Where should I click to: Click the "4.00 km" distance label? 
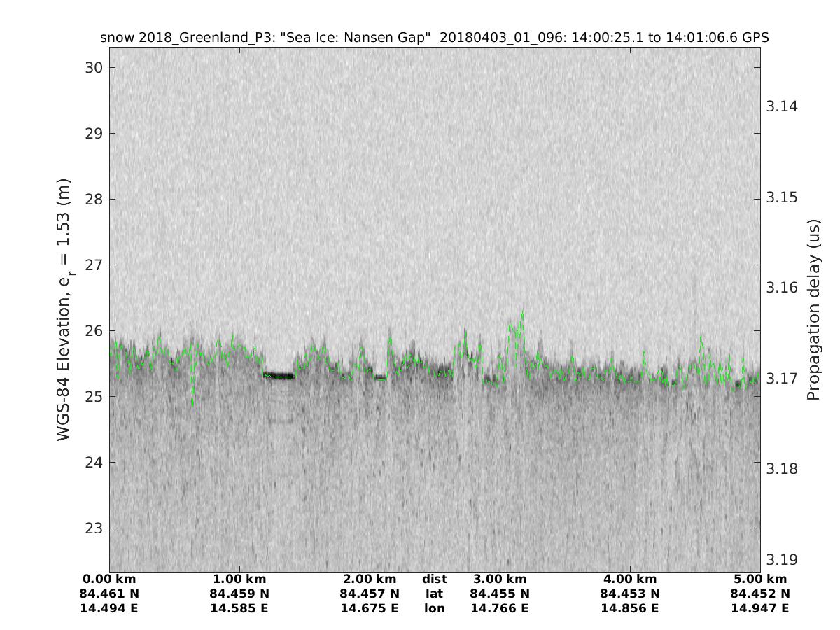[630, 580]
